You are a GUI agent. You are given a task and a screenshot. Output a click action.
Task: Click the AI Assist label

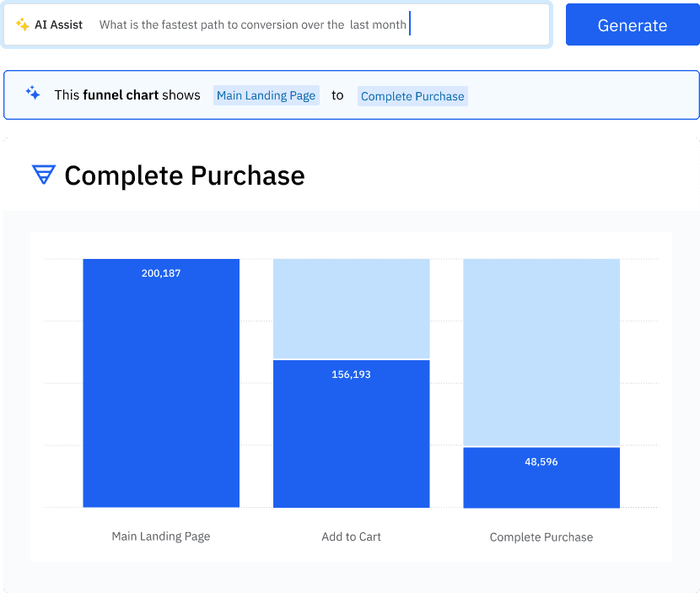pyautogui.click(x=59, y=24)
